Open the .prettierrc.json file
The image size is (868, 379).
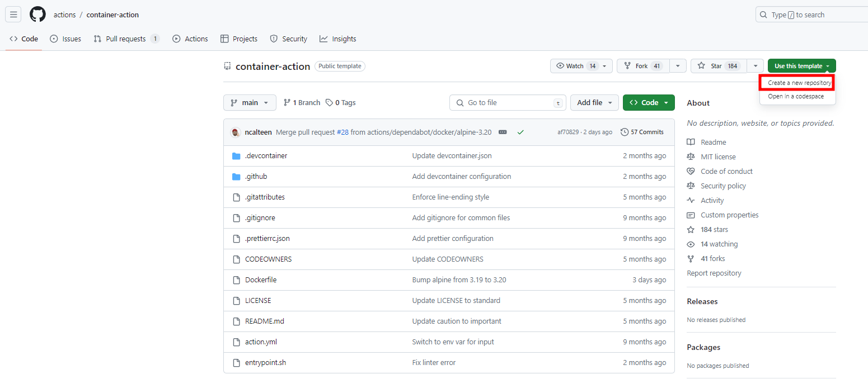268,239
